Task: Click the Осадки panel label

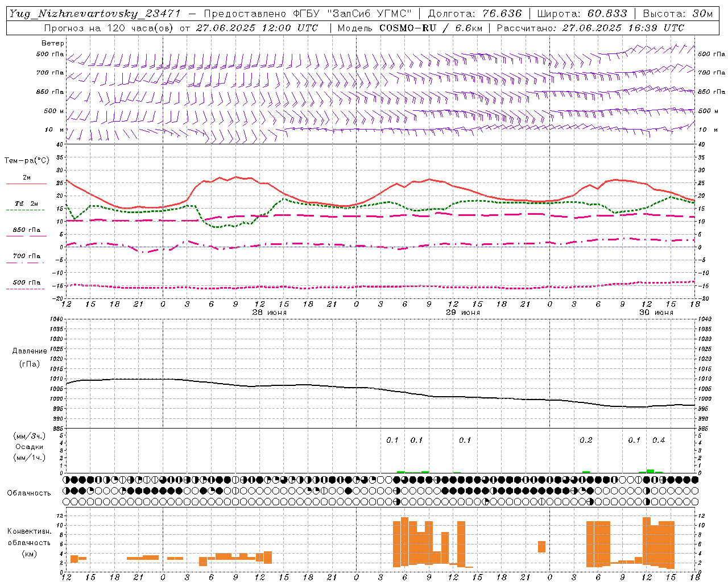Action: (x=30, y=447)
